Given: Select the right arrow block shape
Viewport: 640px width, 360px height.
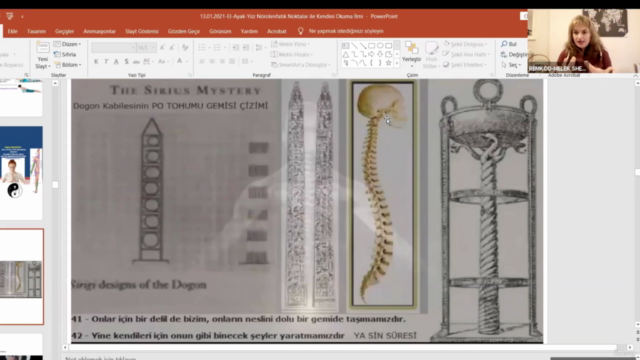Looking at the screenshot, I should (x=371, y=54).
